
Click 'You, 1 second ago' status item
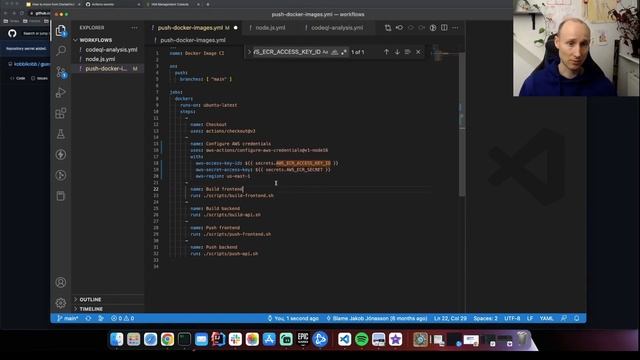click(x=293, y=318)
